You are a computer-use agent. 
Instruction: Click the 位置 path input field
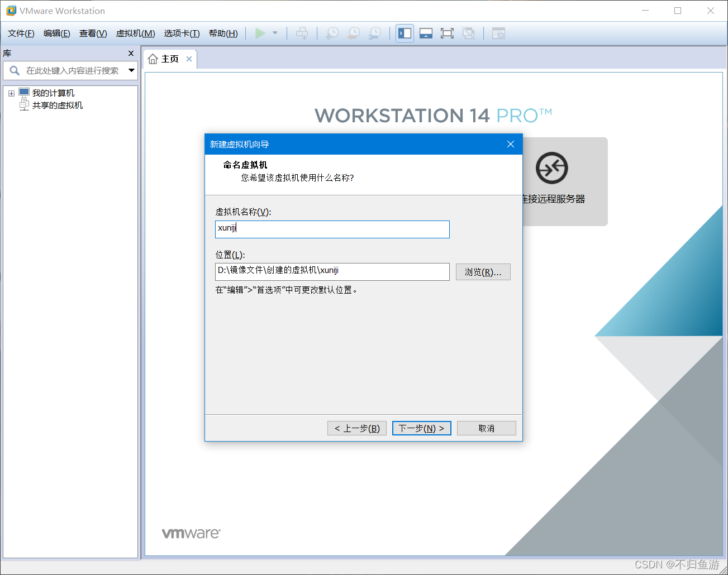coord(332,272)
